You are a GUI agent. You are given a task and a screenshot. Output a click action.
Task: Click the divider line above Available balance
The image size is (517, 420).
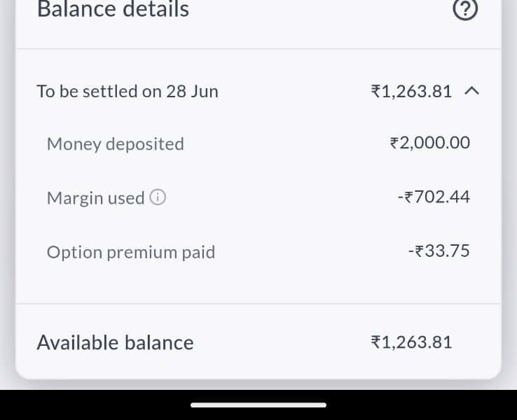click(258, 304)
